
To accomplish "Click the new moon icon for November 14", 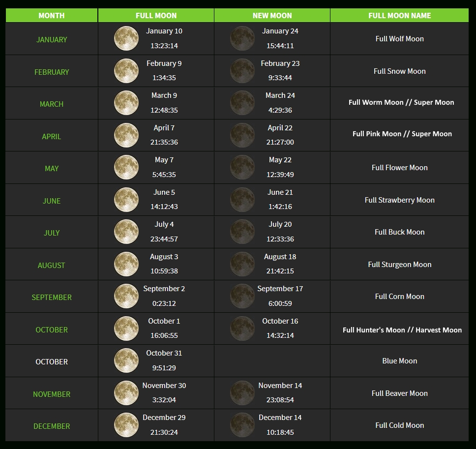I will pos(242,393).
